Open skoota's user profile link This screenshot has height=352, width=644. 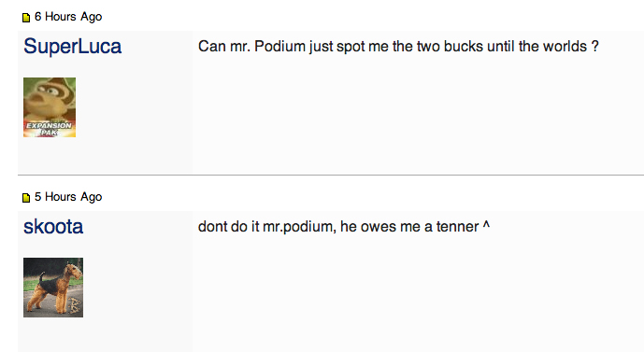pos(53,227)
